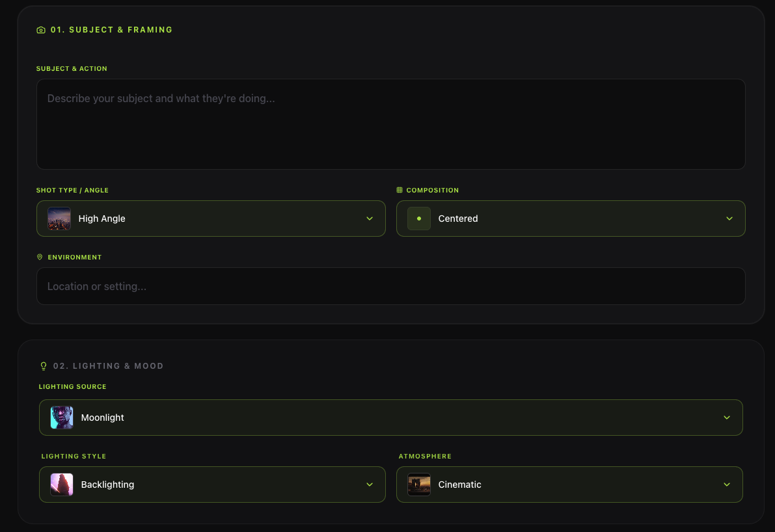
Task: Click the High Angle preview icon
Action: point(59,219)
